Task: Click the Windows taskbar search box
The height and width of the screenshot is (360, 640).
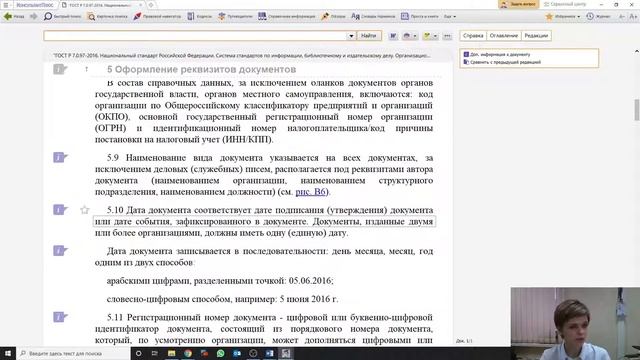Action: click(x=73, y=353)
